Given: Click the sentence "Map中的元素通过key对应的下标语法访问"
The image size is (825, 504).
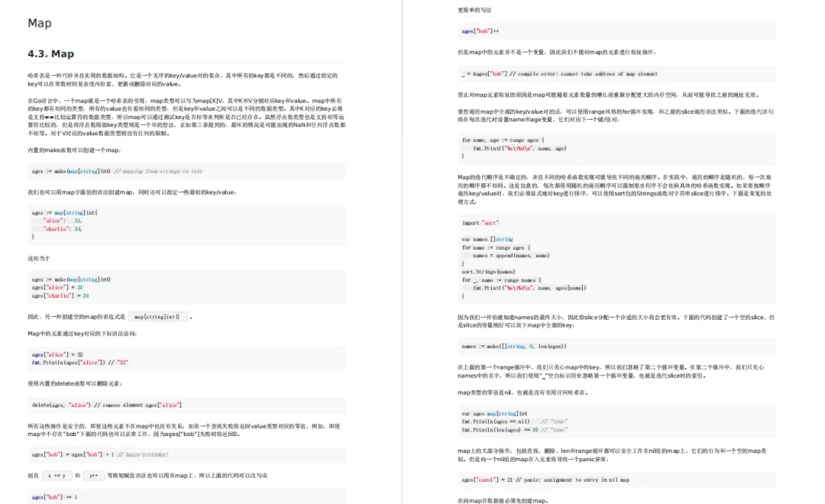Looking at the screenshot, I should click(82, 334).
